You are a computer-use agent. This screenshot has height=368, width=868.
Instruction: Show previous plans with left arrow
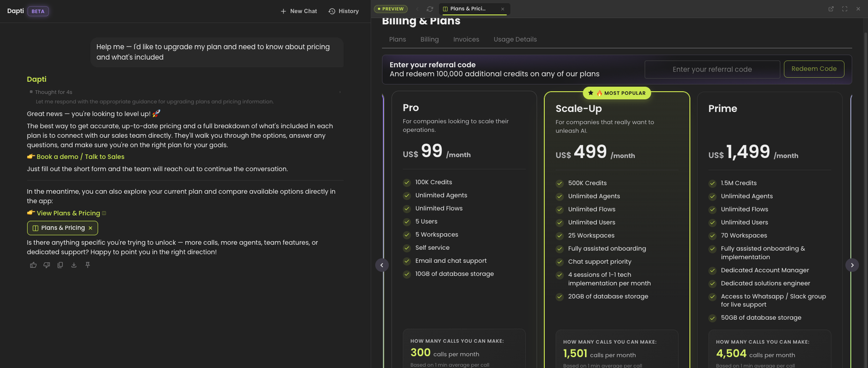pos(382,265)
